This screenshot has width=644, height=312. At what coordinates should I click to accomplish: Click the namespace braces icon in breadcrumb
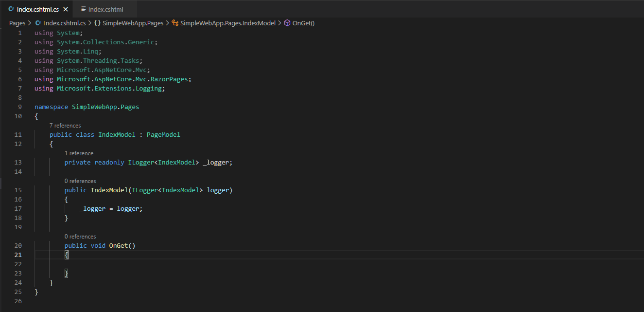[x=98, y=23]
